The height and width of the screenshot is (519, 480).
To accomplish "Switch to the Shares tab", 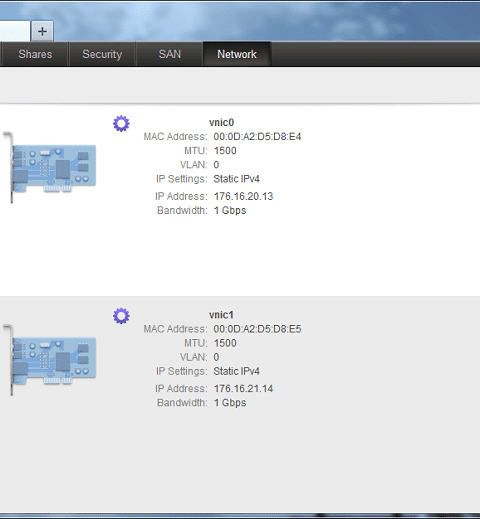I will point(35,54).
